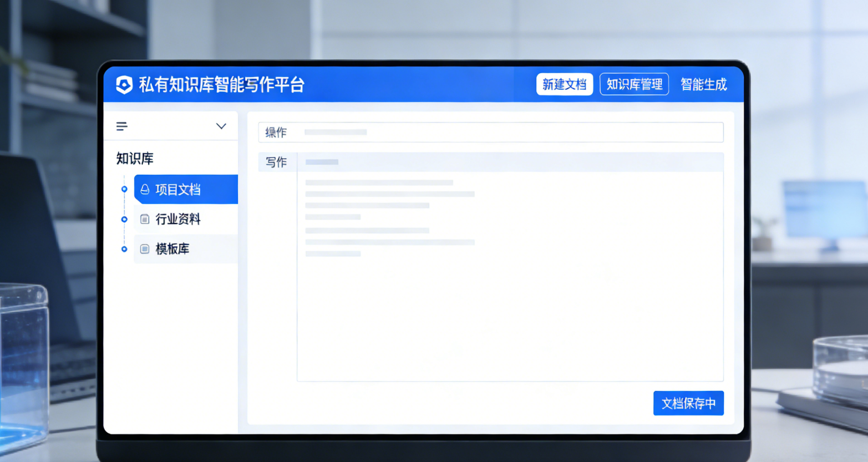The image size is (868, 462).
Task: Click the square icon beside 模板库
Action: tap(145, 249)
